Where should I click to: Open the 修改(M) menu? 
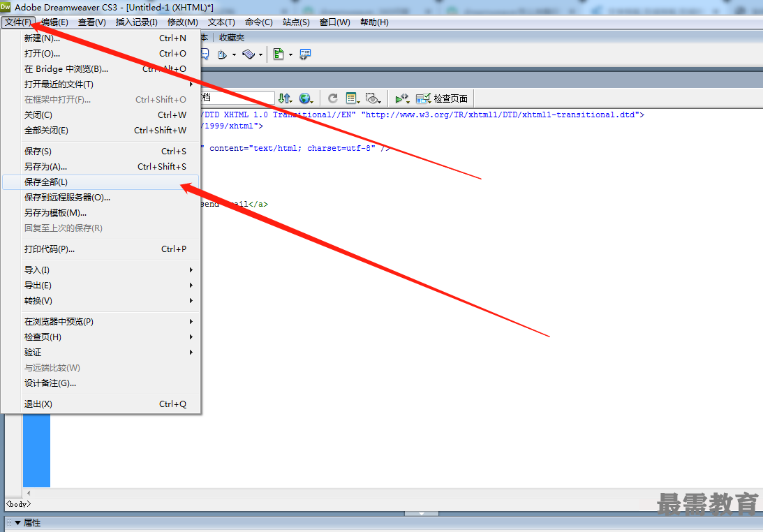[x=182, y=22]
